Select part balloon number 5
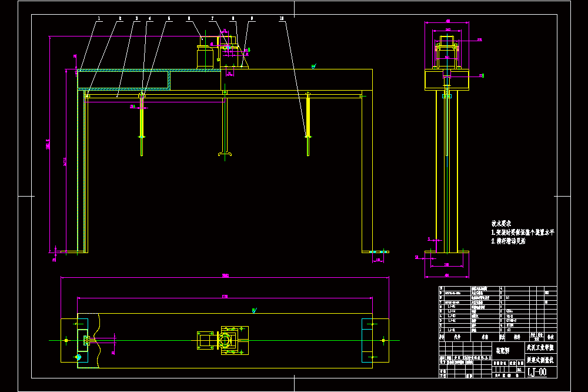Screen dimensions: 588x392 coord(169,18)
